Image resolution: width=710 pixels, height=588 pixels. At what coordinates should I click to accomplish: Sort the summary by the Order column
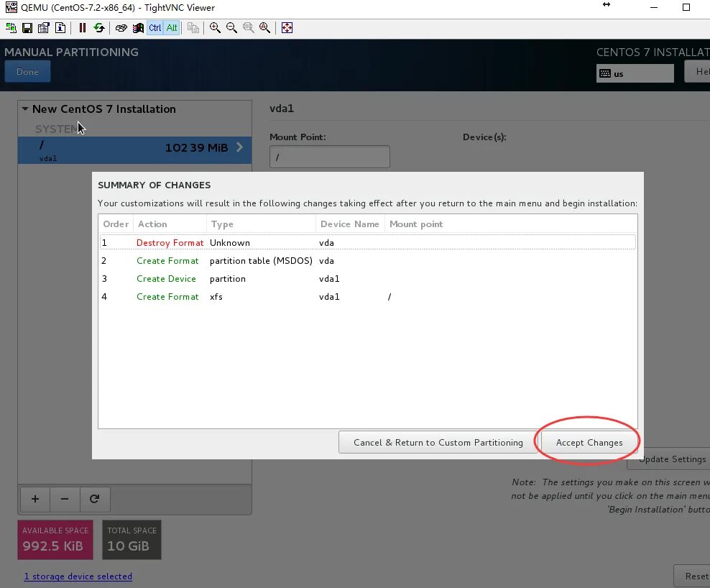pos(116,224)
